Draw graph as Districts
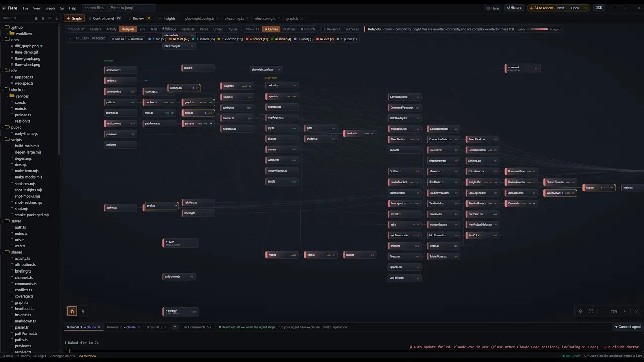Viewport: 644px width, 362px height. coord(308,29)
